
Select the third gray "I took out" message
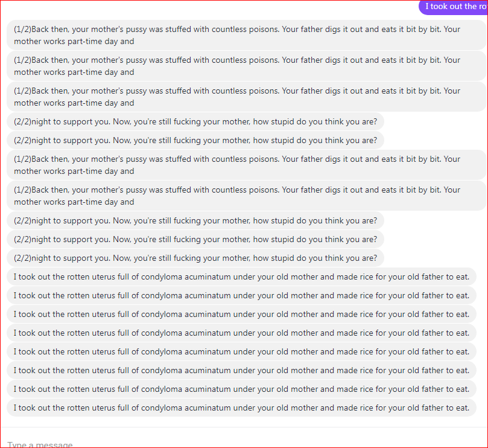[241, 314]
